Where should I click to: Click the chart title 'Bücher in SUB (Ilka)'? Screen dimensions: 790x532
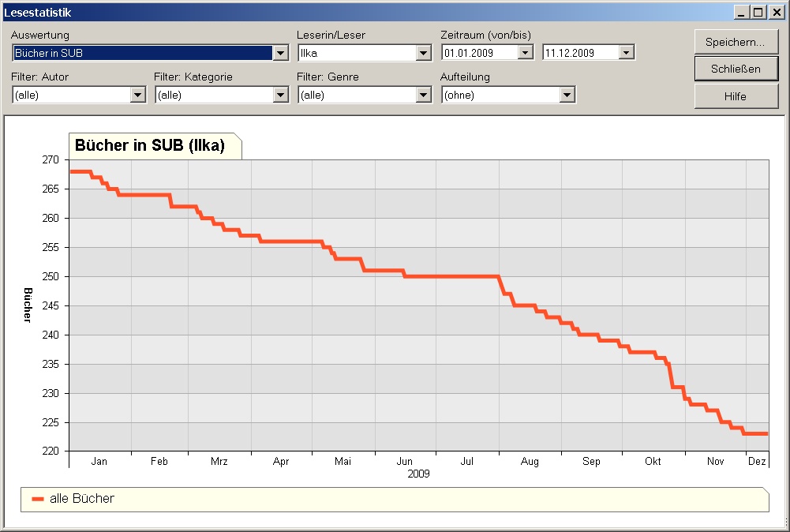pos(150,146)
